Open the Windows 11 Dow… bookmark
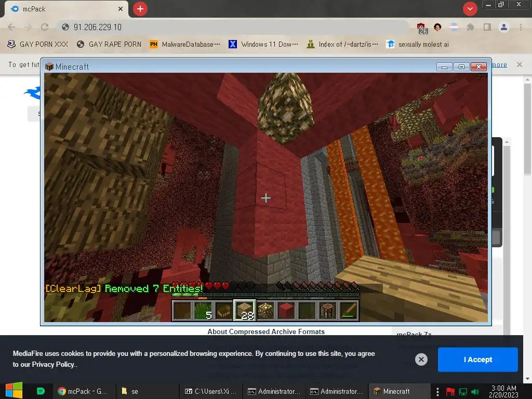The width and height of the screenshot is (532, 399). tap(263, 45)
